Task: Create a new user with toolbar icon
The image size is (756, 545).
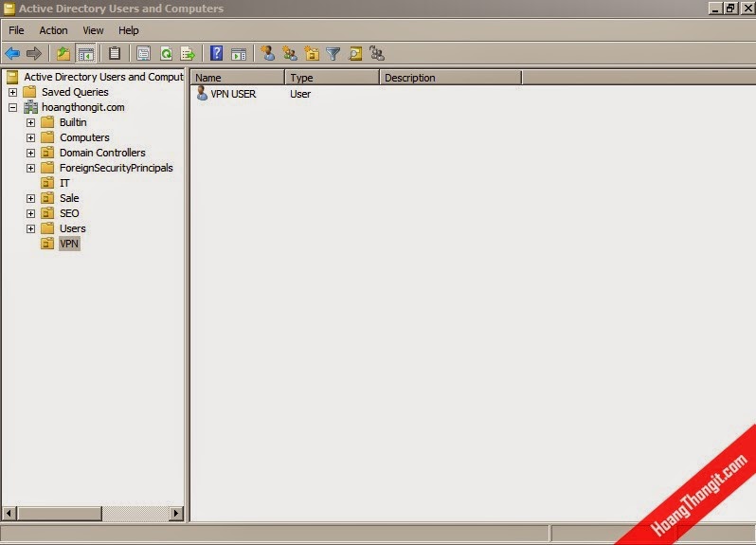Action: [267, 53]
